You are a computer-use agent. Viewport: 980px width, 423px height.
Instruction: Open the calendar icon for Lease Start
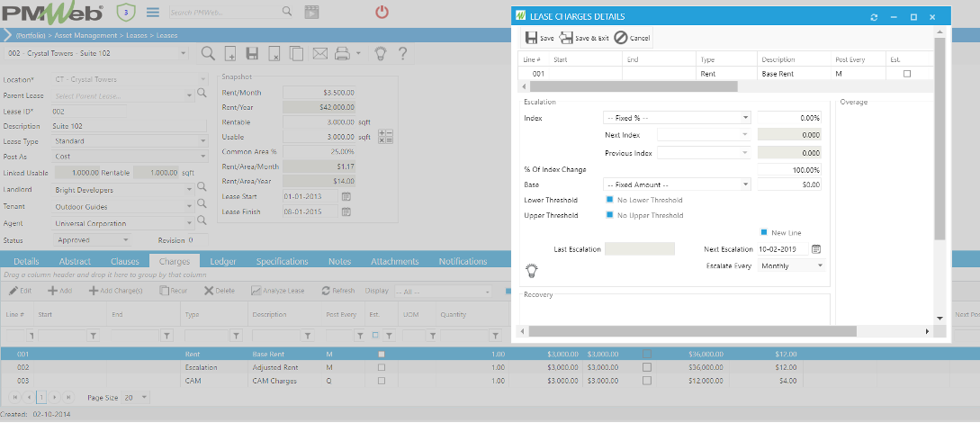coord(346,196)
